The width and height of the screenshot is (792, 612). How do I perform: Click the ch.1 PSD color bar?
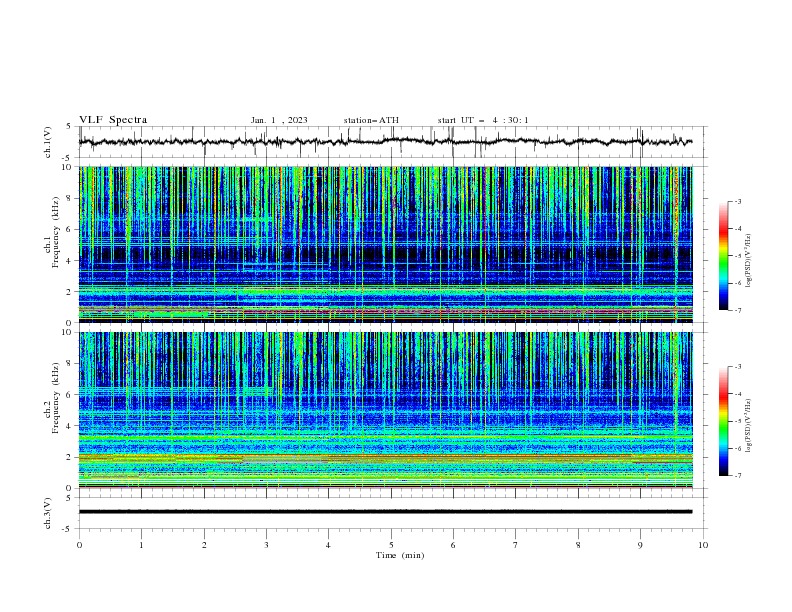(723, 255)
